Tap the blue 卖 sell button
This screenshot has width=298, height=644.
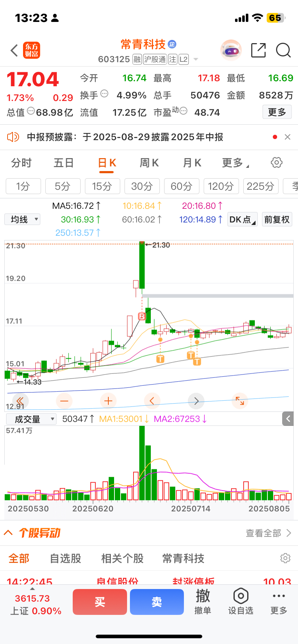(157, 602)
